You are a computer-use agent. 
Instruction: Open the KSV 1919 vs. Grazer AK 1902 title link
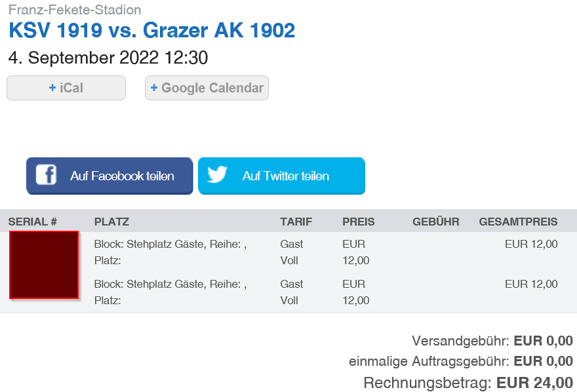point(151,30)
